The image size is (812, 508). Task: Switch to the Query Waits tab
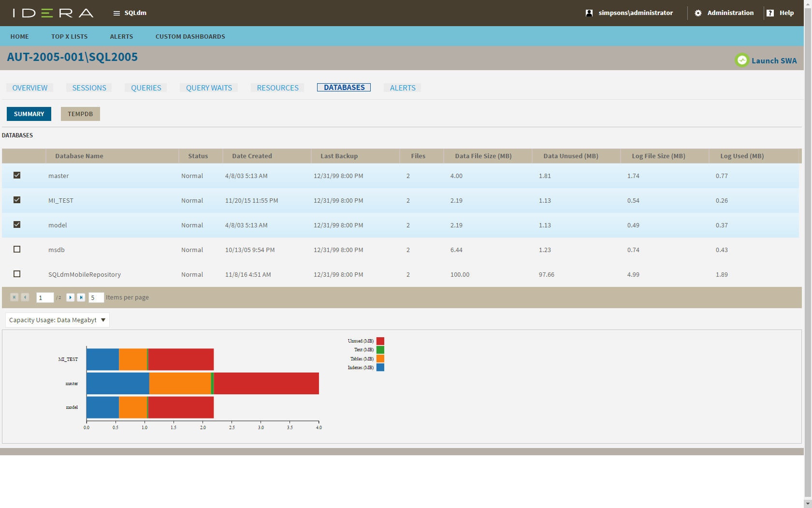pyautogui.click(x=209, y=88)
